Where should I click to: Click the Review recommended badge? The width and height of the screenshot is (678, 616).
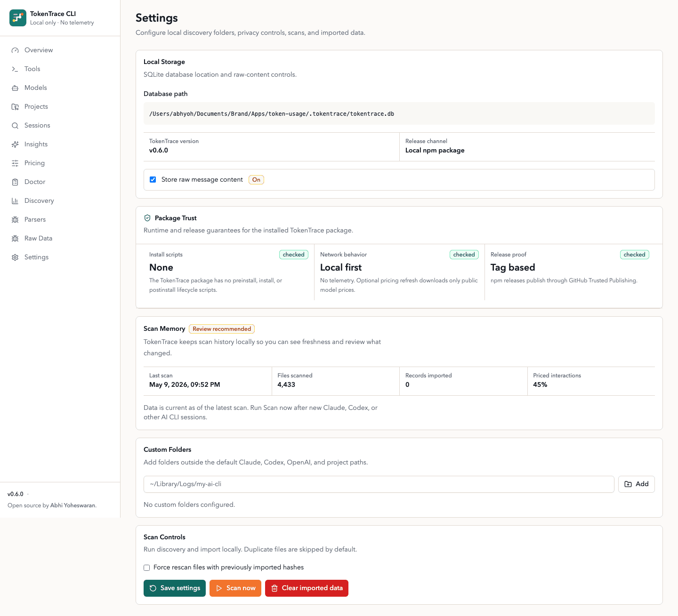pyautogui.click(x=222, y=329)
